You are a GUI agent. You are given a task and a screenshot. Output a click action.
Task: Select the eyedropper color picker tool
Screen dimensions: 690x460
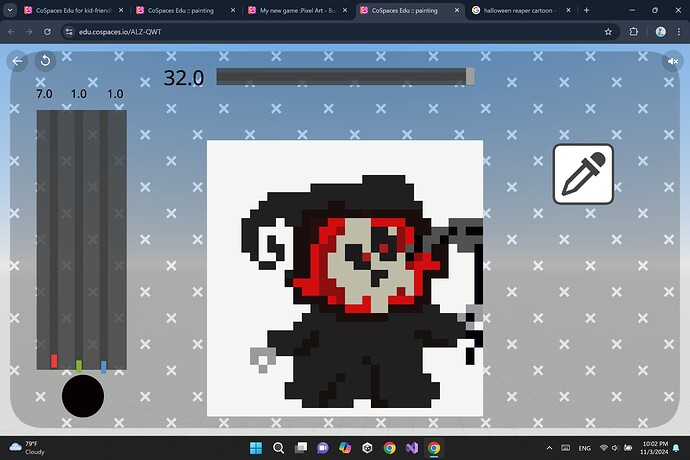(583, 174)
